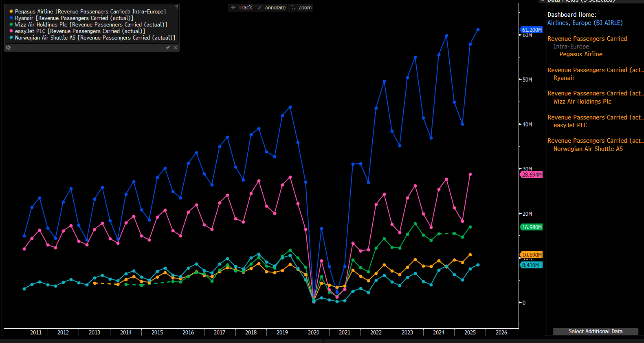
Task: Enable the Zoom magnifier tool
Action: click(301, 8)
